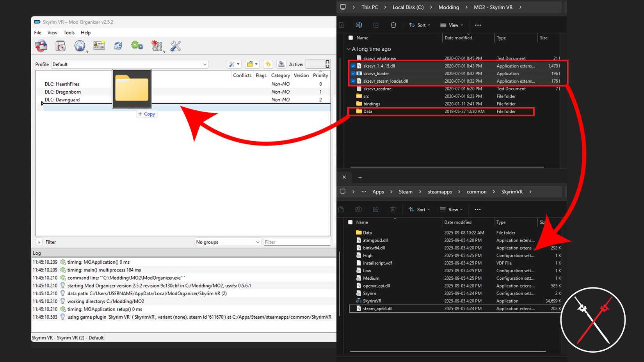Open the profiles ID card icon
The width and height of the screenshot is (644, 362).
[x=99, y=46]
